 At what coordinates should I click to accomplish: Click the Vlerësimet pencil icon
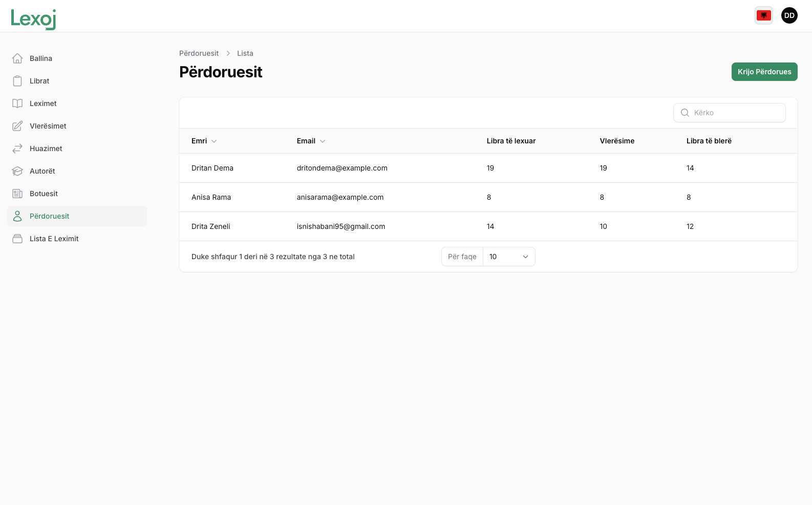[x=17, y=126]
